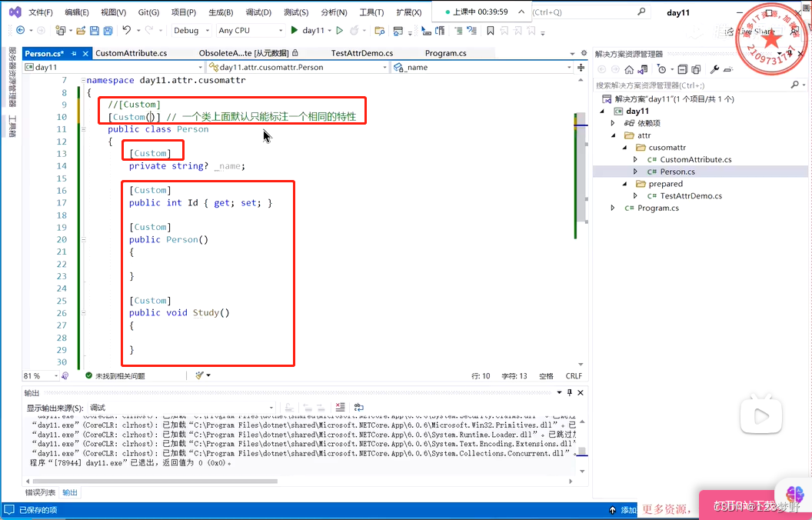Open the 81 % zoom level dropdown
The image size is (812, 520).
pos(41,375)
